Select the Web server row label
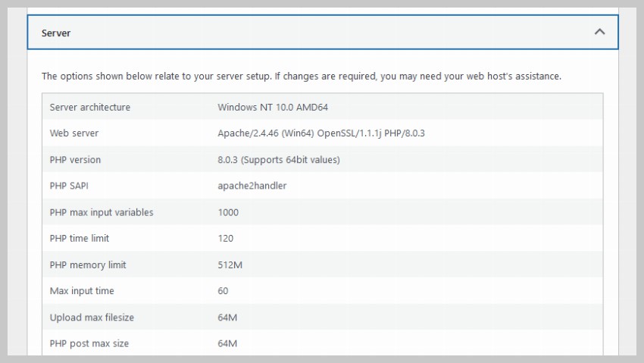 pyautogui.click(x=74, y=133)
